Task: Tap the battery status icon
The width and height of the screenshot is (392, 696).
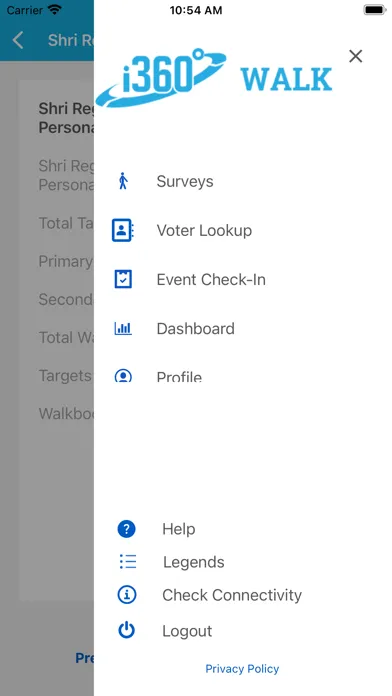Action: (375, 10)
